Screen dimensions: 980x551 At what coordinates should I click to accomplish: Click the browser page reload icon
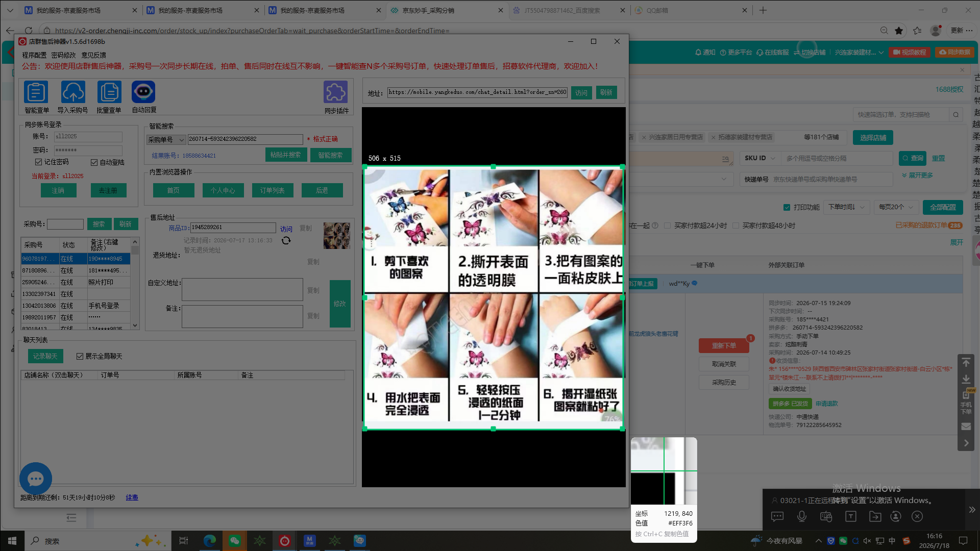pos(29,31)
